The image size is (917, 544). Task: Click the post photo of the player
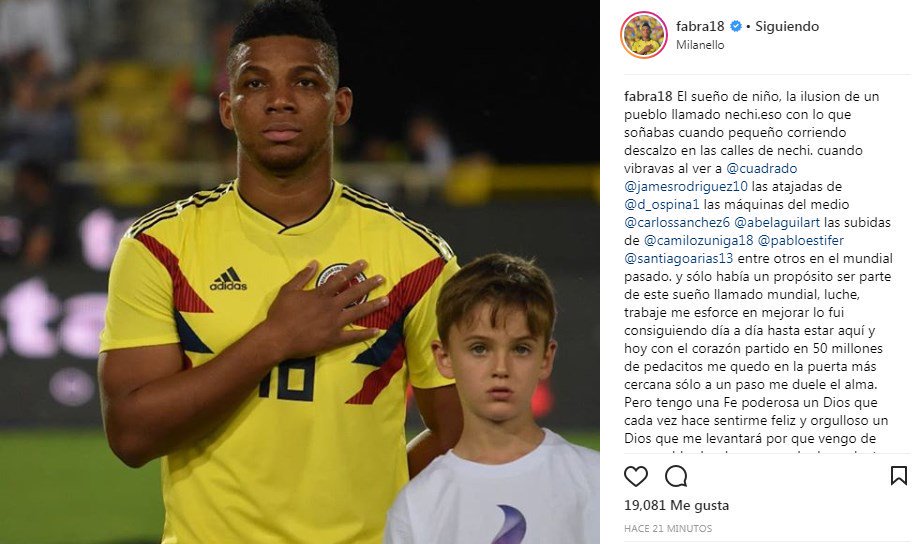click(x=299, y=272)
